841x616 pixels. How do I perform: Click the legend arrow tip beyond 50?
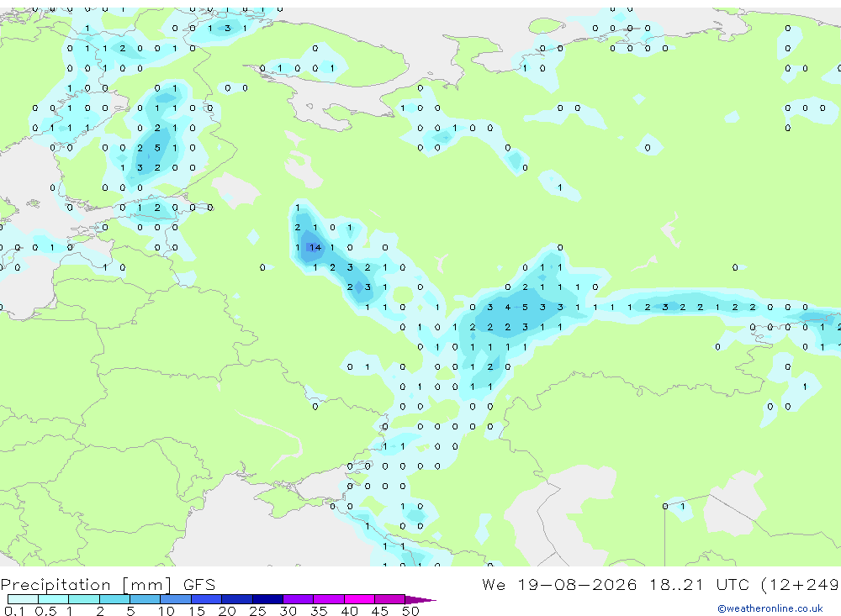421,599
